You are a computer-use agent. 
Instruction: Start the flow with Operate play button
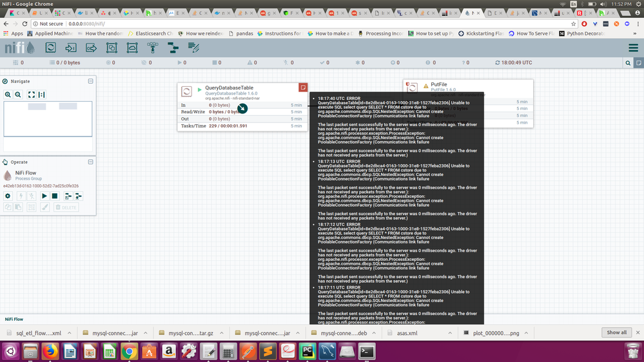[44, 196]
